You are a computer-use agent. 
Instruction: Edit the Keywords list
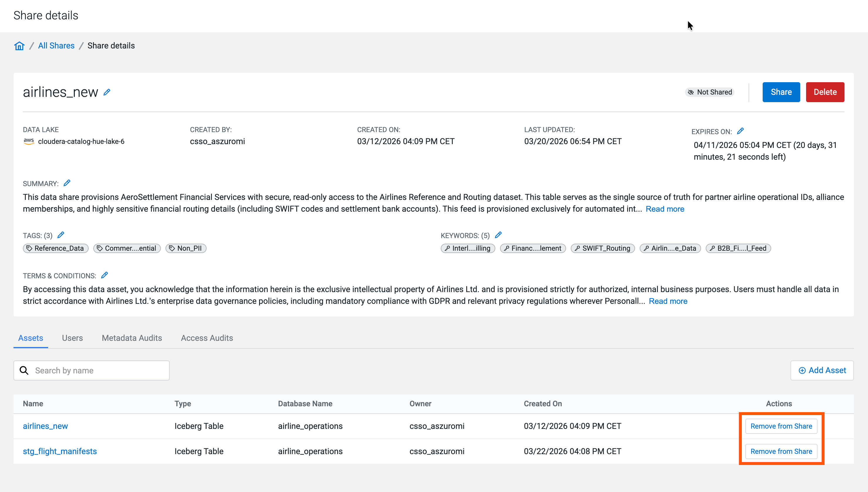click(x=498, y=235)
